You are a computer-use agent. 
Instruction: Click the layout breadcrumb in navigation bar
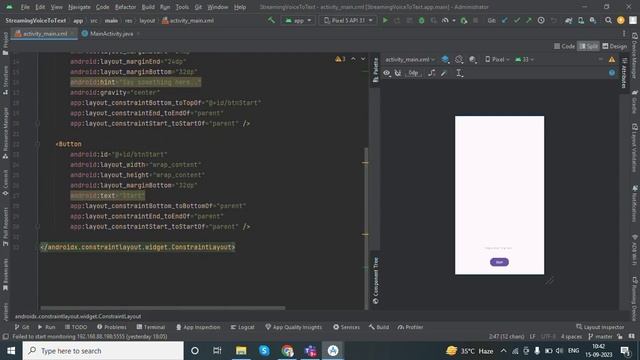tap(147, 20)
